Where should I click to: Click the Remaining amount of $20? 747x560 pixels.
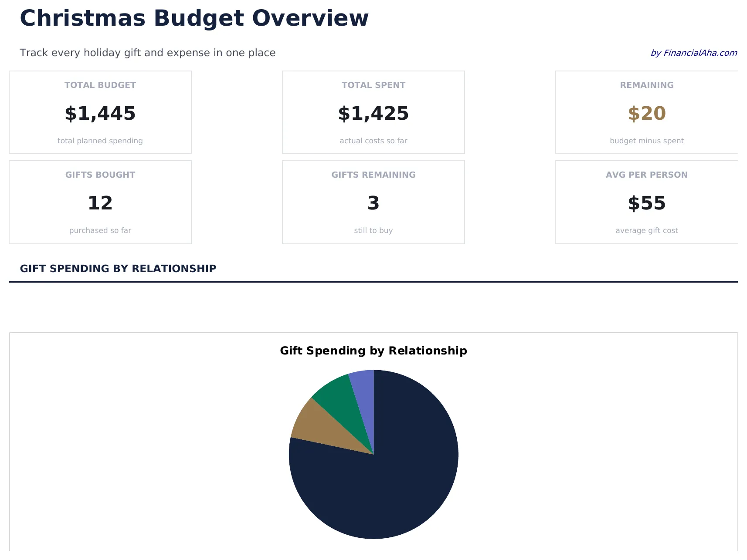point(646,114)
